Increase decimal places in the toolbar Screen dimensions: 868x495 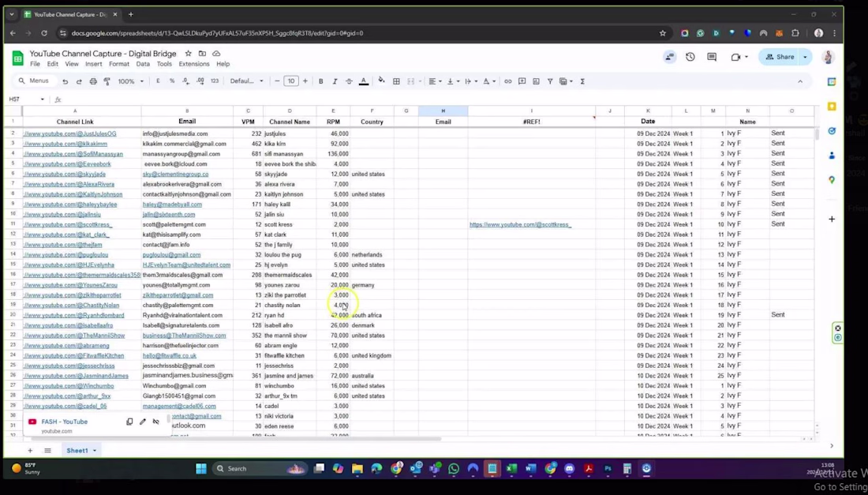pos(200,81)
